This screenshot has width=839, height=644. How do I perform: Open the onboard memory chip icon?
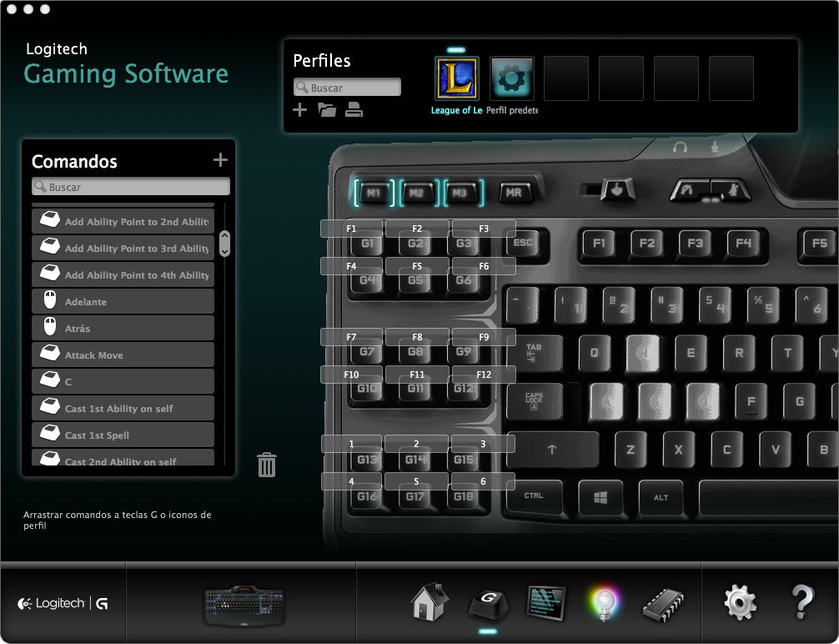coord(664,605)
